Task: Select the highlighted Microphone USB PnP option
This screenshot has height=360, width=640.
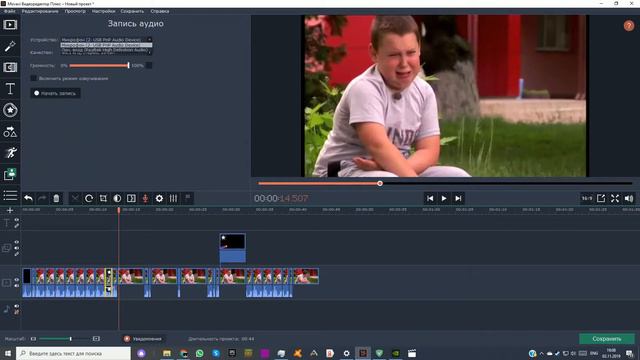Action: point(106,45)
